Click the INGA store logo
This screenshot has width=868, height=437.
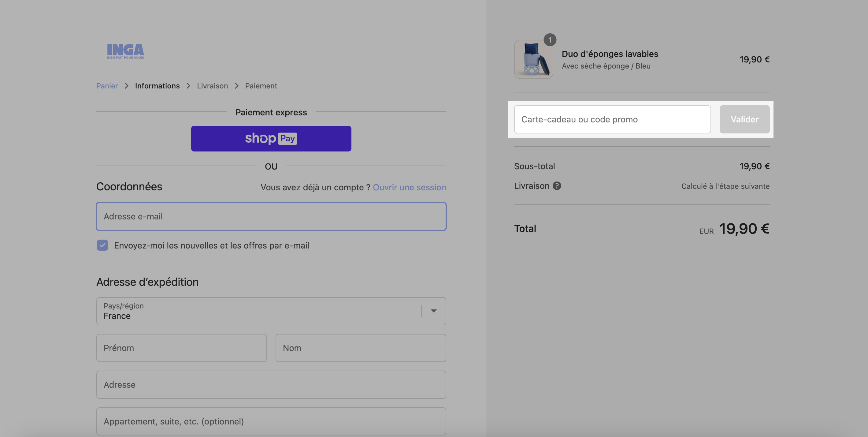click(x=125, y=51)
